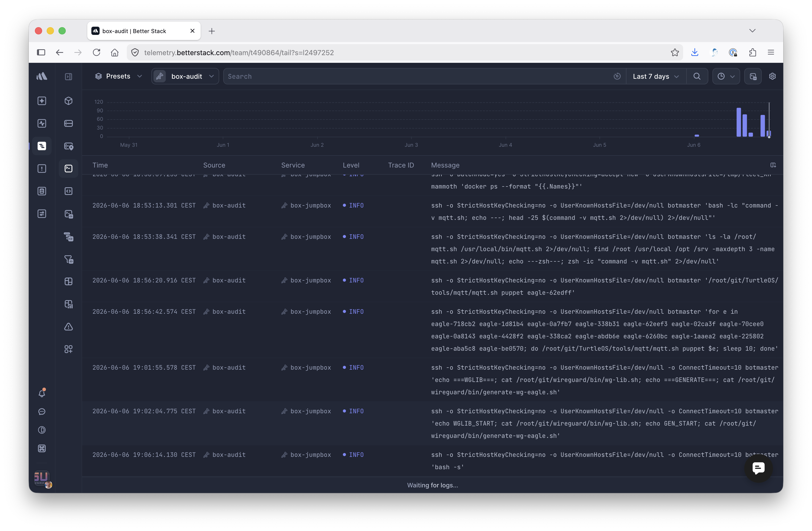Screen dimensions: 812x531
Task: Open the browser hamburger menu
Action: point(771,52)
